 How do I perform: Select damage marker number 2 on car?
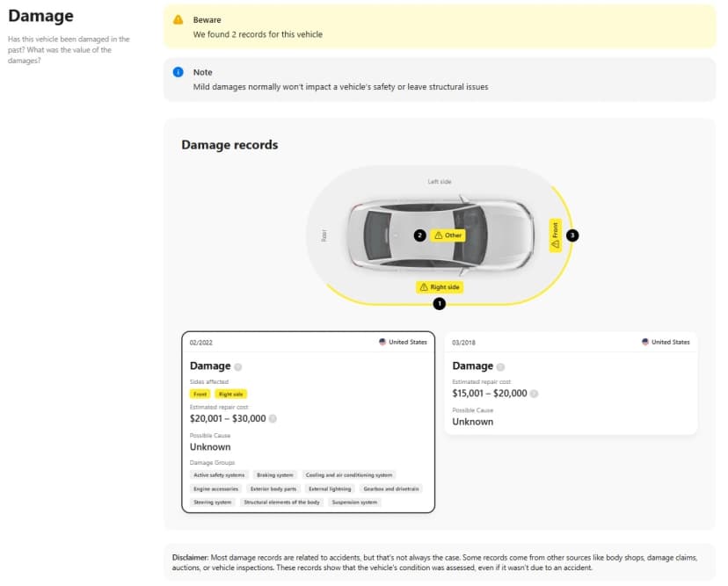(419, 235)
